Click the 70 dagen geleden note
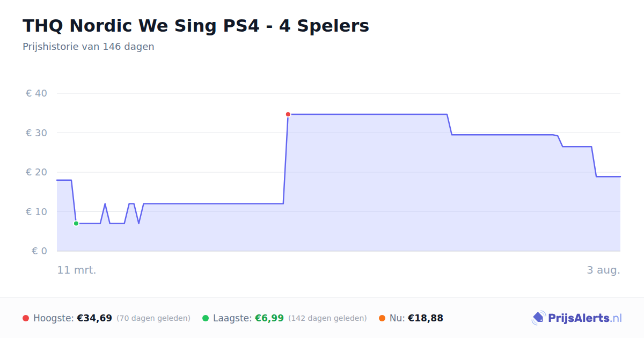Viewport: 644px width, 338px height. [153, 318]
